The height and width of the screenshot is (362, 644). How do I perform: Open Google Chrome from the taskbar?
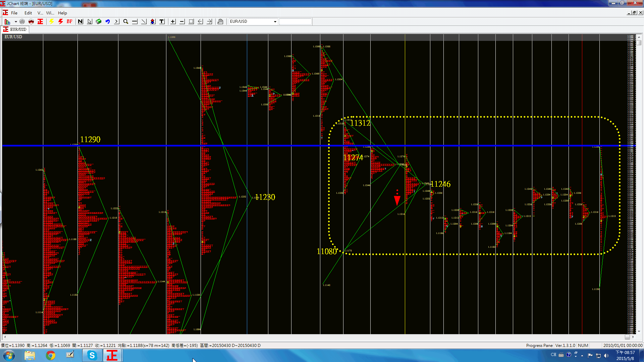[x=51, y=355]
